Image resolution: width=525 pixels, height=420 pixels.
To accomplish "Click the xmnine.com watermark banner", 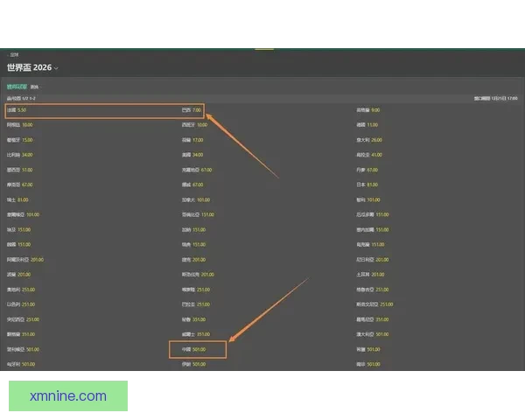I will coord(68,395).
